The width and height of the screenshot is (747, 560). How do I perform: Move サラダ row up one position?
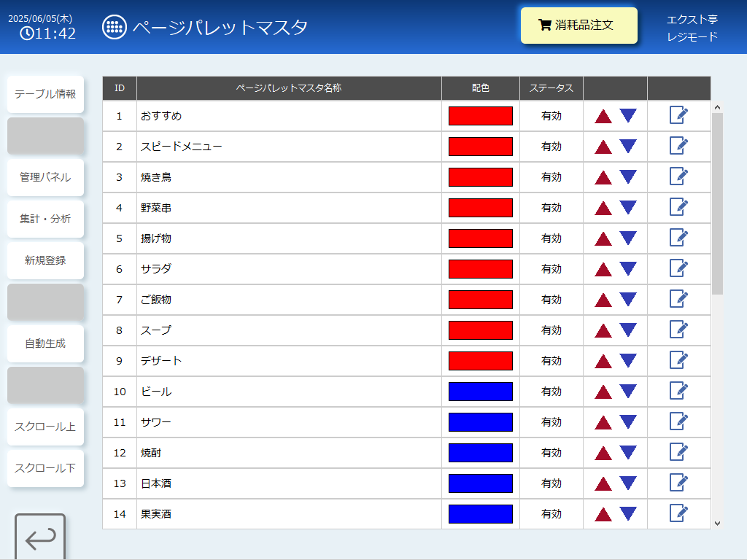pyautogui.click(x=603, y=269)
